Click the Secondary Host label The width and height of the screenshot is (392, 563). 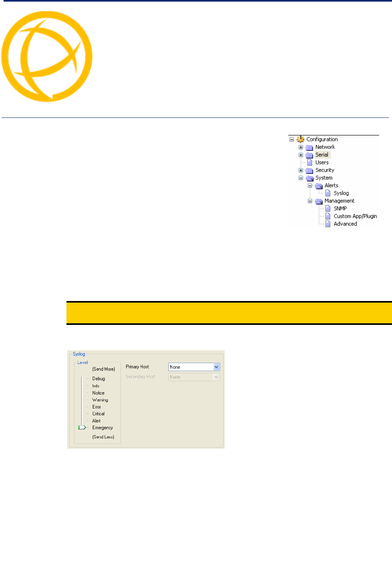tap(141, 377)
